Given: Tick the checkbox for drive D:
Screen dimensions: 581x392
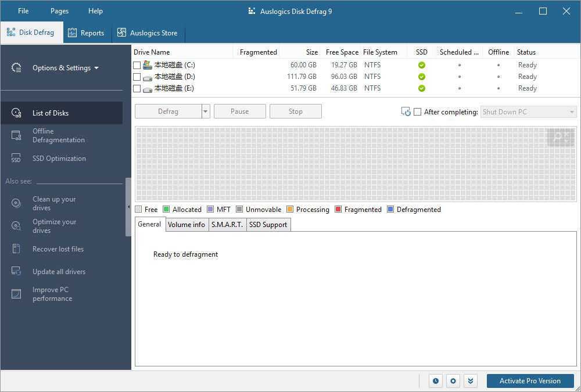Looking at the screenshot, I should [137, 77].
